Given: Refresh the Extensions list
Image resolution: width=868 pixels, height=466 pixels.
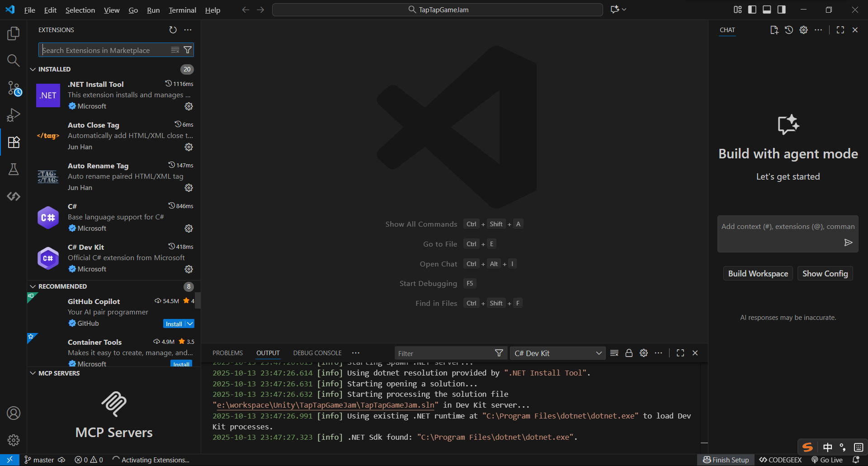Looking at the screenshot, I should click(x=173, y=30).
